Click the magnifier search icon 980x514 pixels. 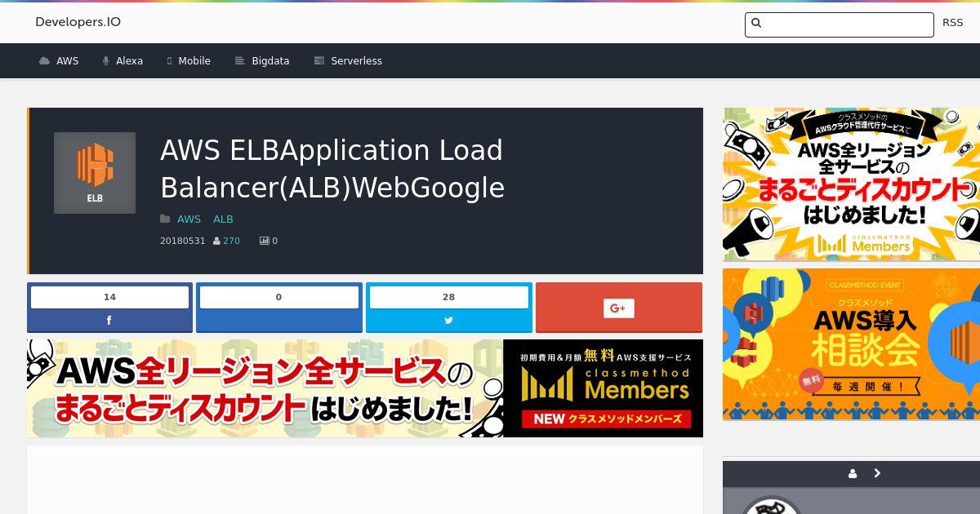756,24
